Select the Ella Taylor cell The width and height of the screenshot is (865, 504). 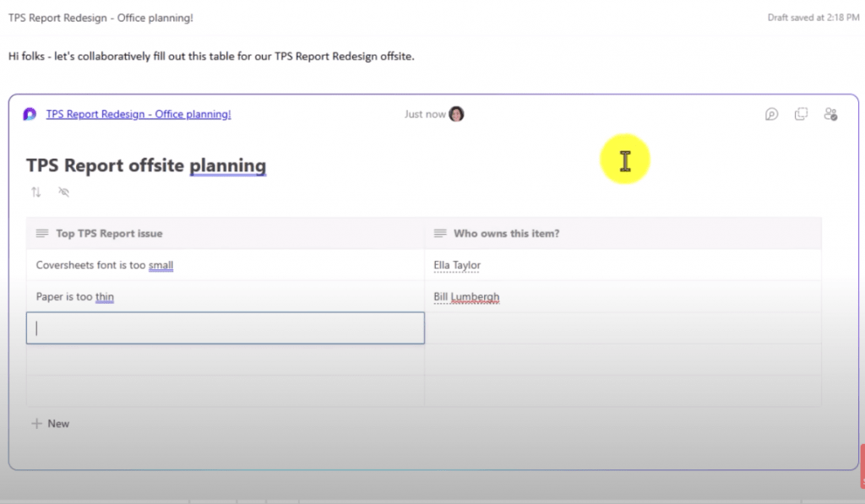pyautogui.click(x=623, y=265)
